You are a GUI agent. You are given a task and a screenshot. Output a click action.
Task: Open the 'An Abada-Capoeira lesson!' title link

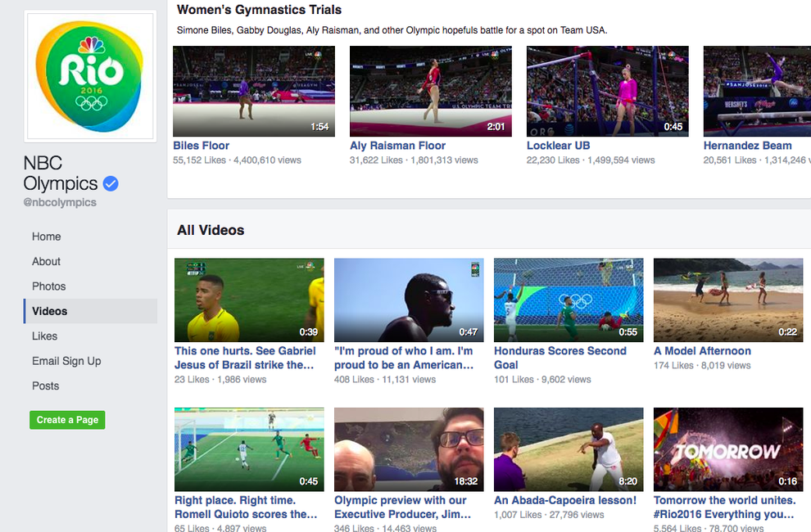565,500
